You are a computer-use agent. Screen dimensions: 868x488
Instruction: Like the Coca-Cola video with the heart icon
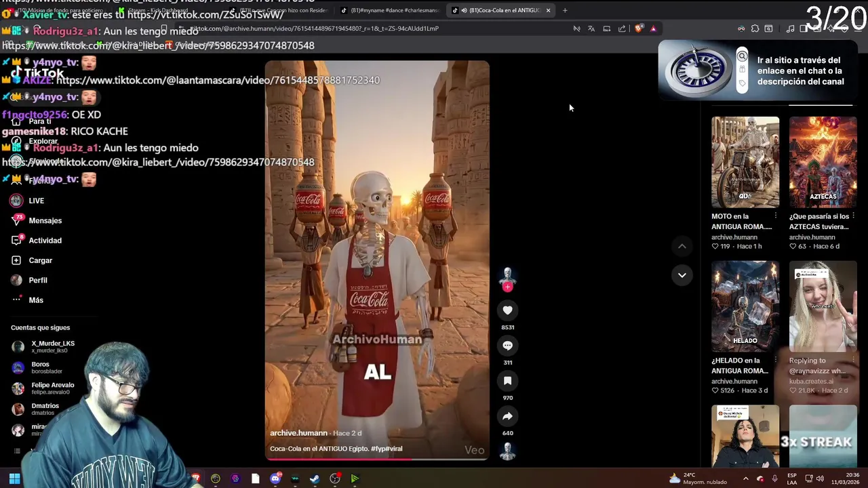(507, 310)
